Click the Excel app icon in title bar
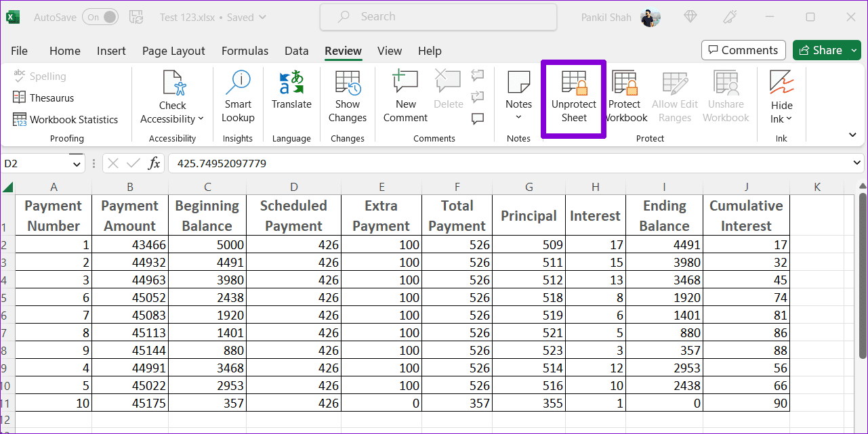Viewport: 868px width, 434px height. [x=14, y=17]
